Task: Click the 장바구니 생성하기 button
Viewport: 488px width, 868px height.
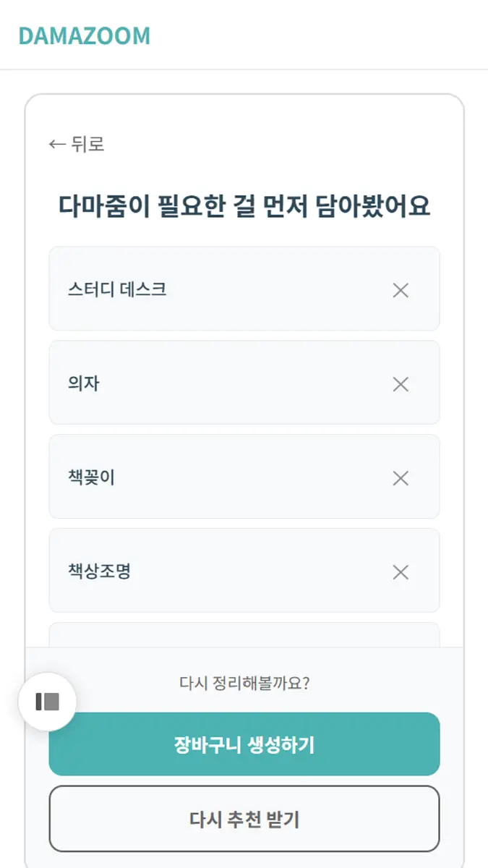Action: (244, 744)
